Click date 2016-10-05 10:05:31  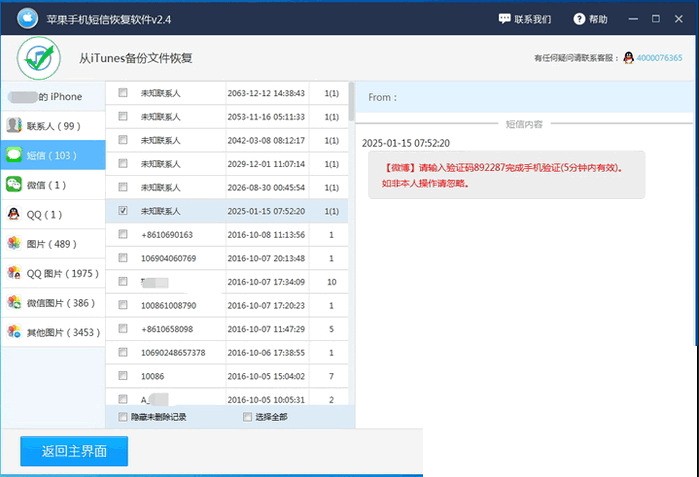pos(266,400)
